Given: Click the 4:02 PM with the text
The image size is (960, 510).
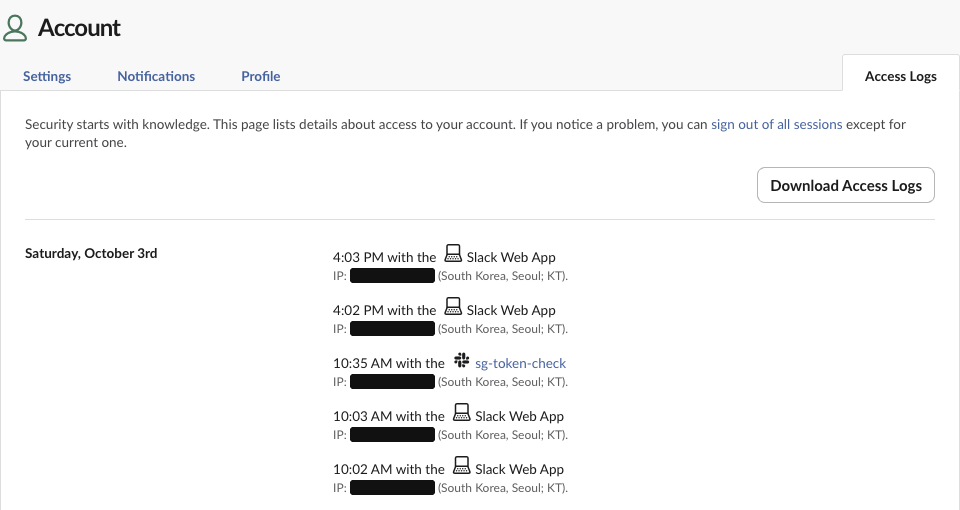Looking at the screenshot, I should coord(384,310).
